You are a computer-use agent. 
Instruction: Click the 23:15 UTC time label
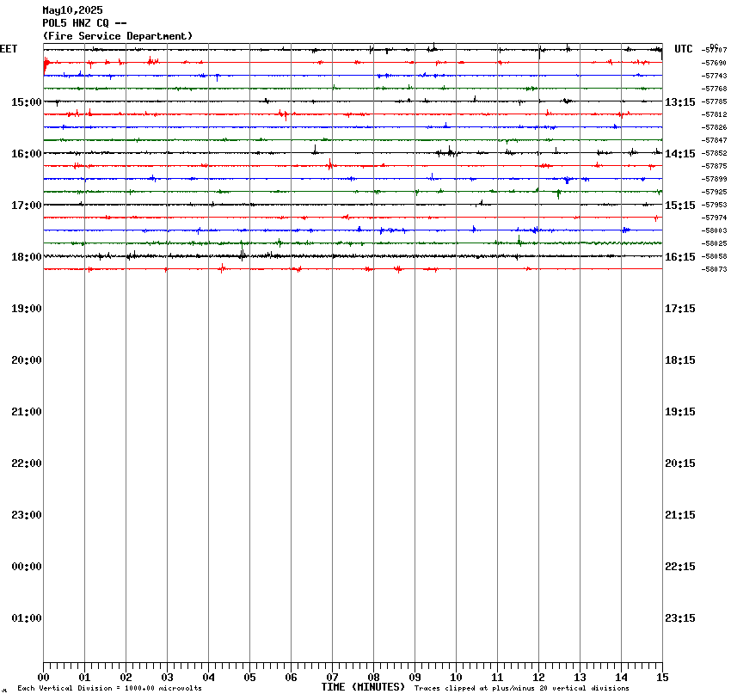679,618
